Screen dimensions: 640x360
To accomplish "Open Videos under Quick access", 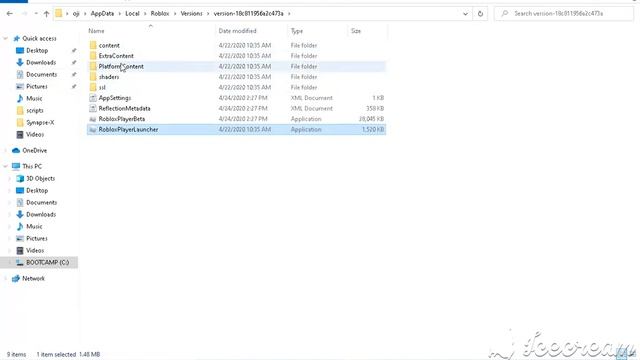I will tap(35, 134).
